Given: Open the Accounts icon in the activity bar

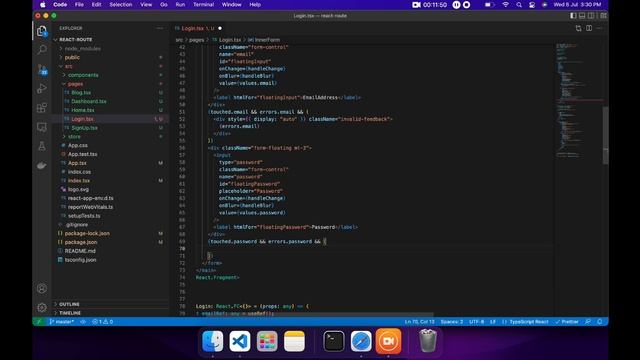Looking at the screenshot, I should pos(42,289).
